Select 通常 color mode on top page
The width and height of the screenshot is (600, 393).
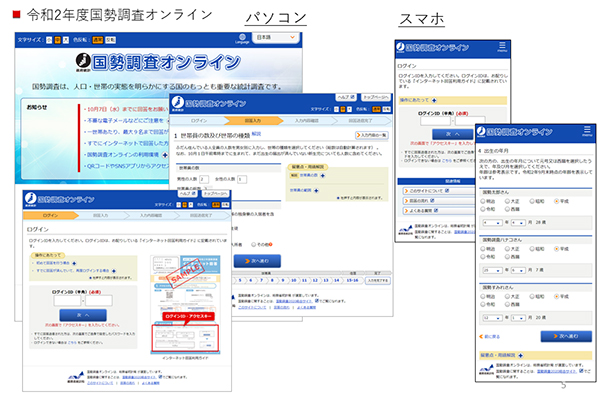coord(98,40)
